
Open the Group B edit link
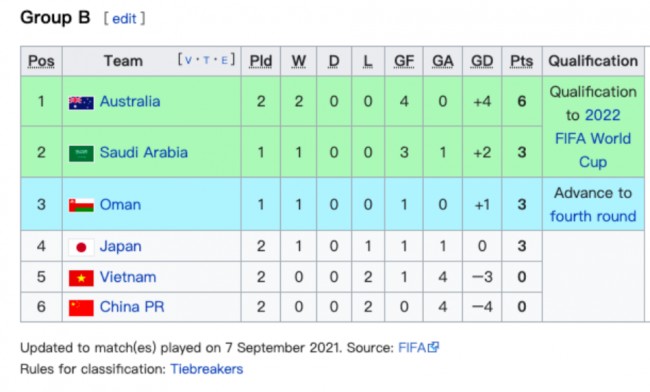124,19
